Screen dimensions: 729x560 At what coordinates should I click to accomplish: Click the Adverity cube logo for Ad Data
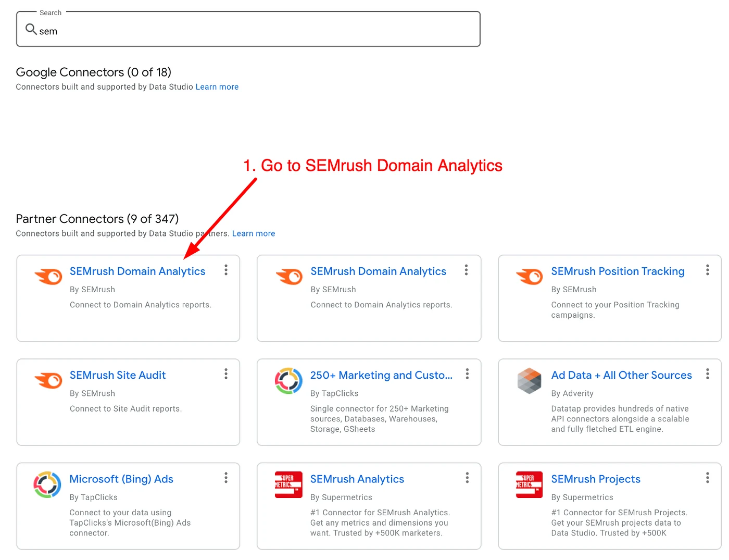click(x=529, y=381)
